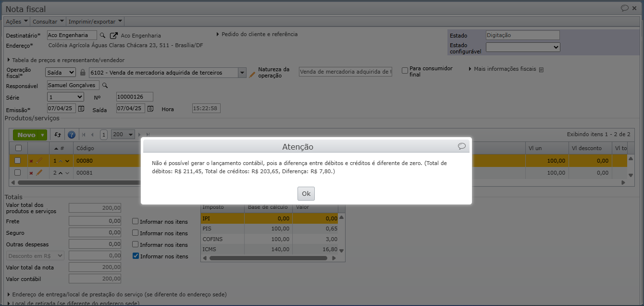Toggle Para consumidor final checkbox
This screenshot has width=644, height=306.
(405, 70)
